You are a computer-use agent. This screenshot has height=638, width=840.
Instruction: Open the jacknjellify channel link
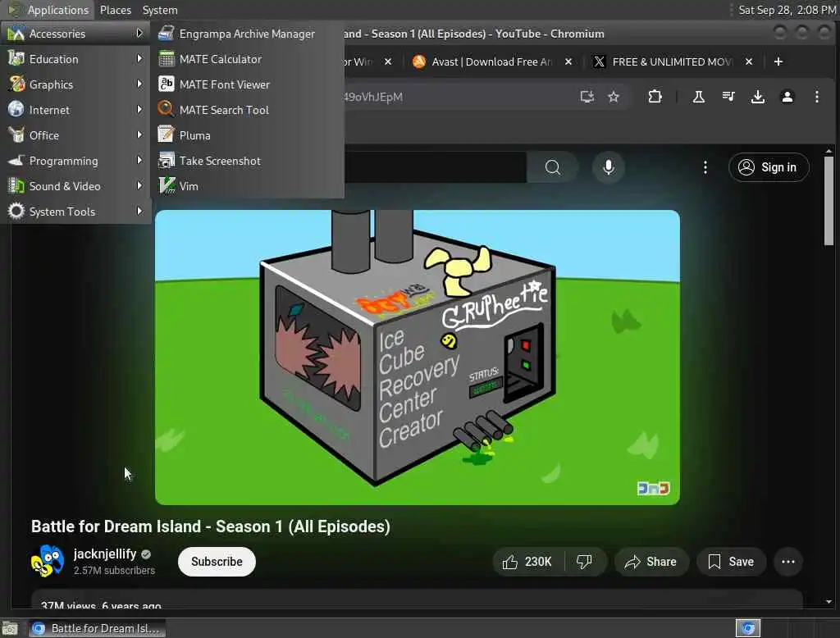point(105,554)
